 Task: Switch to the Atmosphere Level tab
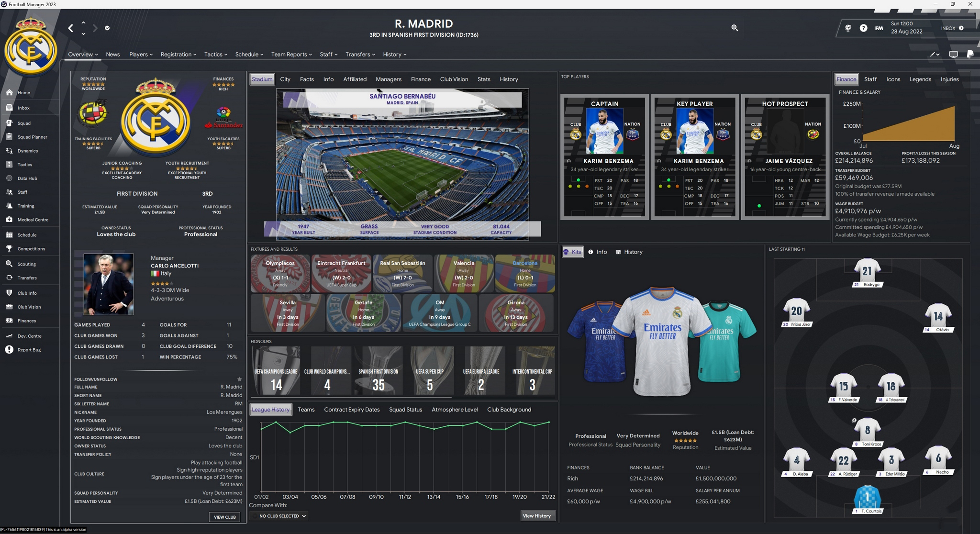455,410
